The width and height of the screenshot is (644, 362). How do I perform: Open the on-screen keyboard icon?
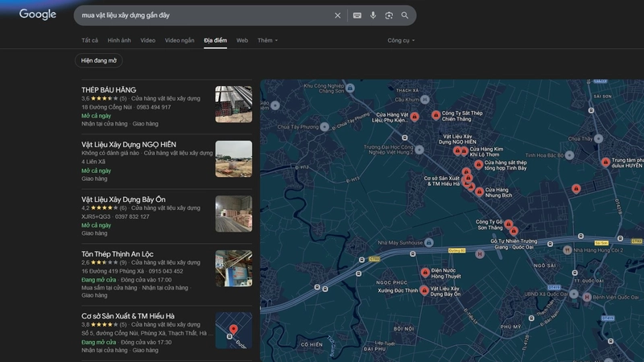(x=357, y=15)
